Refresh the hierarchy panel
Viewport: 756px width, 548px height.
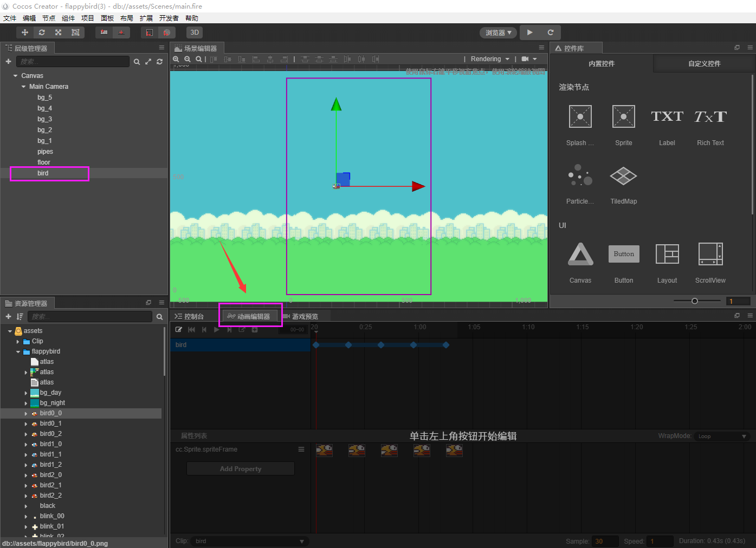coord(159,62)
